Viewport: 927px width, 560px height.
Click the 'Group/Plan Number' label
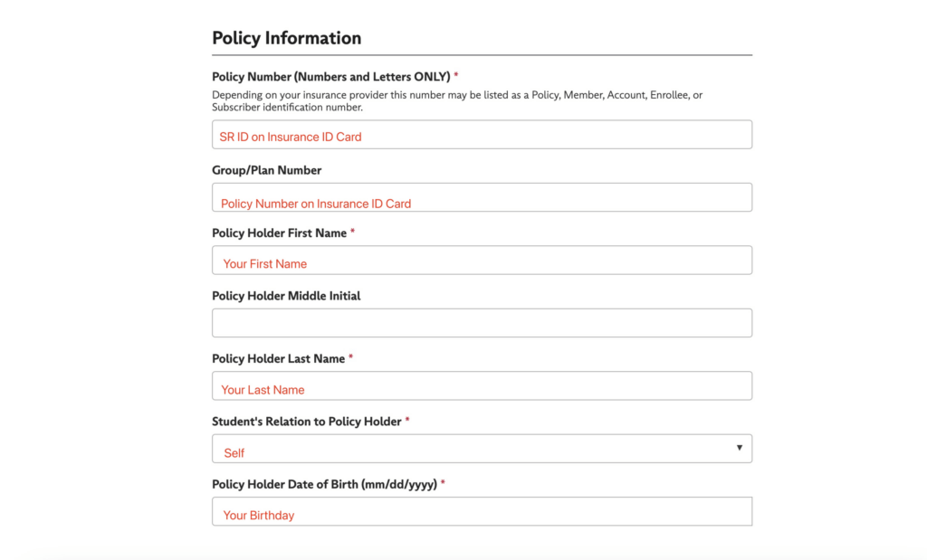(267, 170)
